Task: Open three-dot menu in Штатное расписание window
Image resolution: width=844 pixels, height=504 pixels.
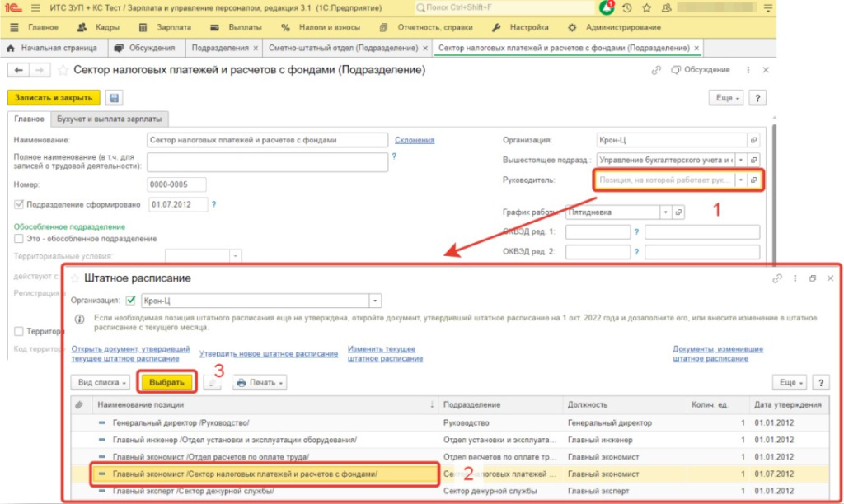Action: click(x=795, y=278)
